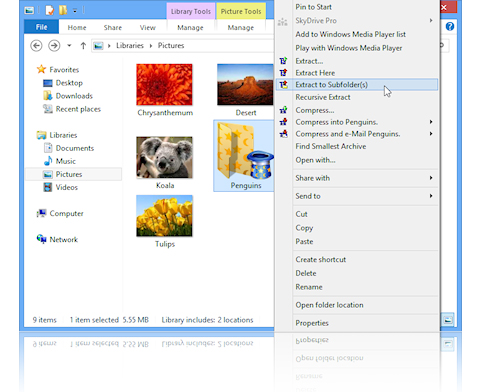
Task: Go up one folder level arrow
Action: (x=83, y=46)
